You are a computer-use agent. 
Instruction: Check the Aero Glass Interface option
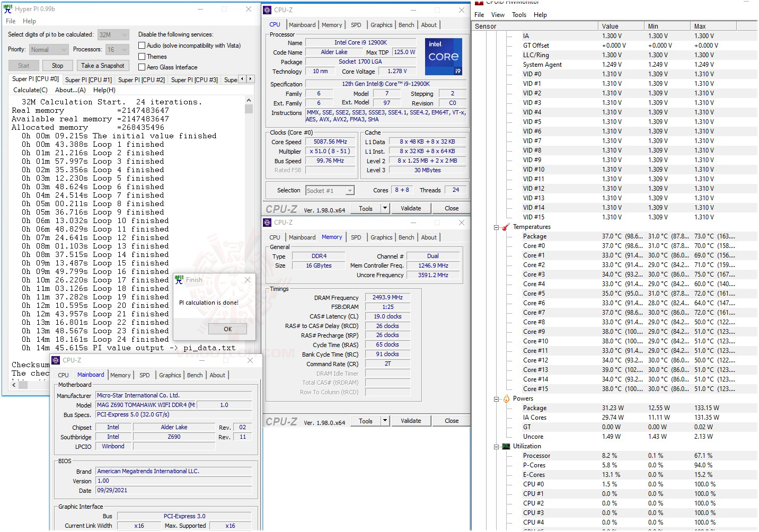[142, 67]
